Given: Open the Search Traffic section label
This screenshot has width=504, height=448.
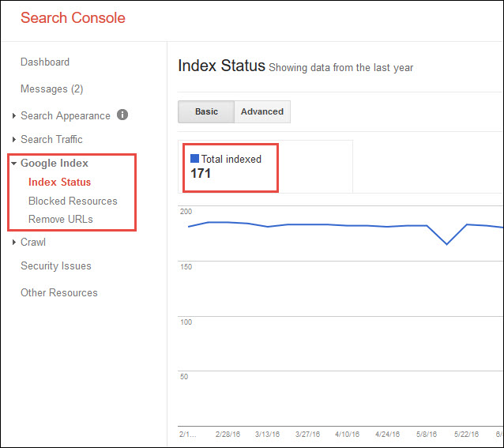Looking at the screenshot, I should tap(51, 140).
